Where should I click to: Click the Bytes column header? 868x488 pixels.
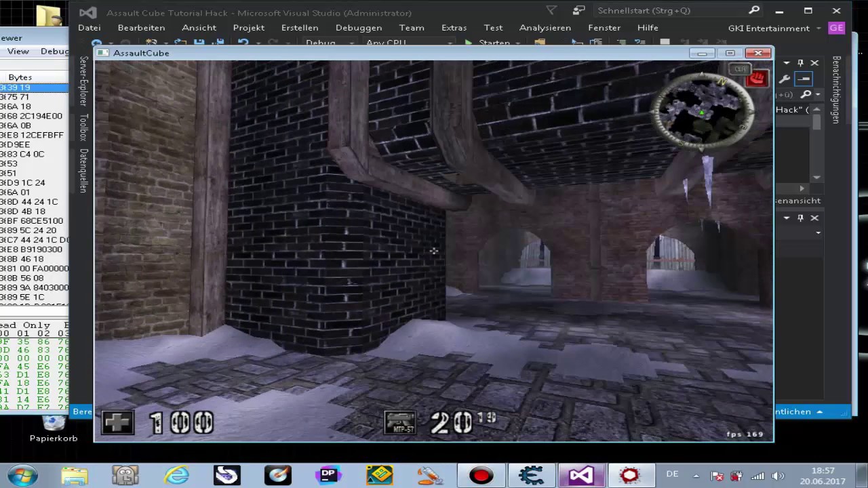(20, 77)
